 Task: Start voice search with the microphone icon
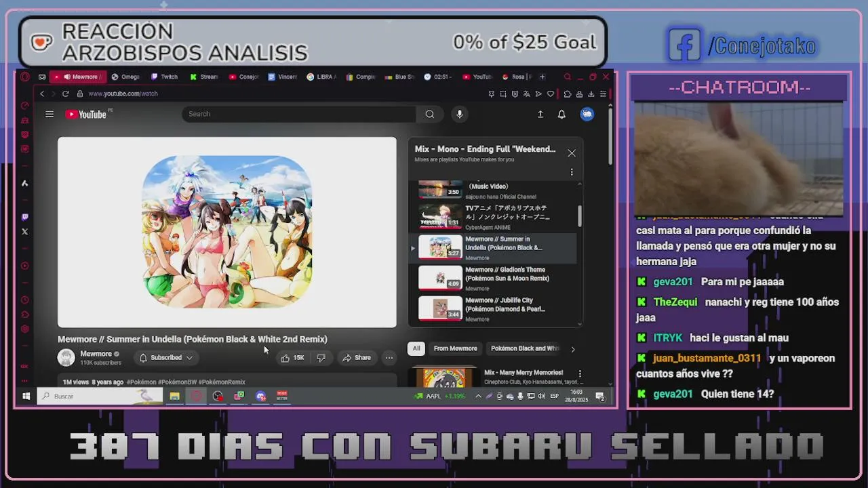tap(460, 114)
